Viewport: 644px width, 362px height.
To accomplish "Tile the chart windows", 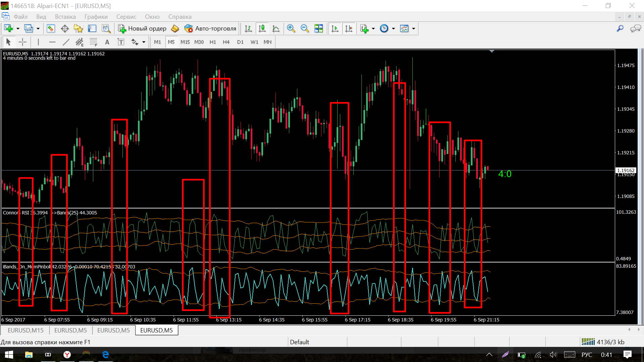I will (318, 29).
